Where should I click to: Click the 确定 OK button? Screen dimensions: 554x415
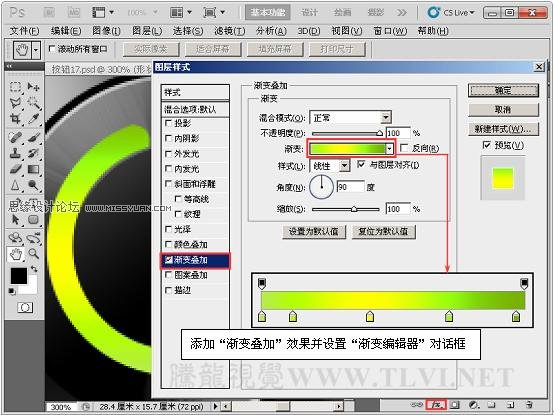point(503,91)
